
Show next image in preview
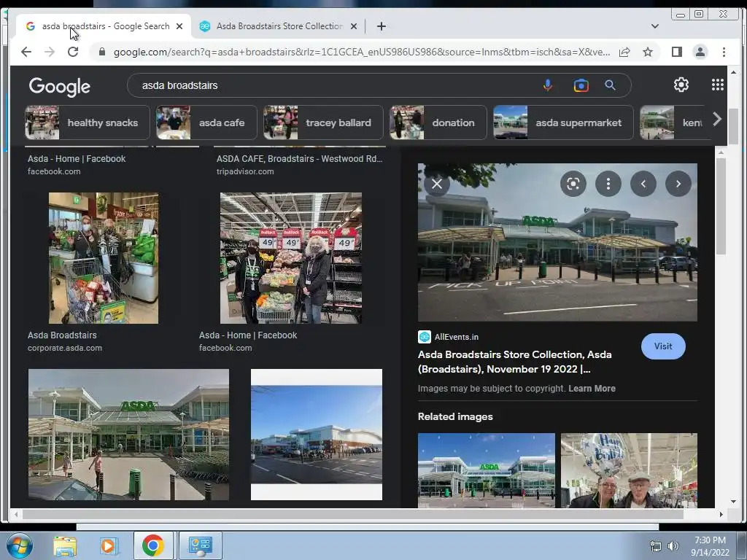[x=678, y=184]
